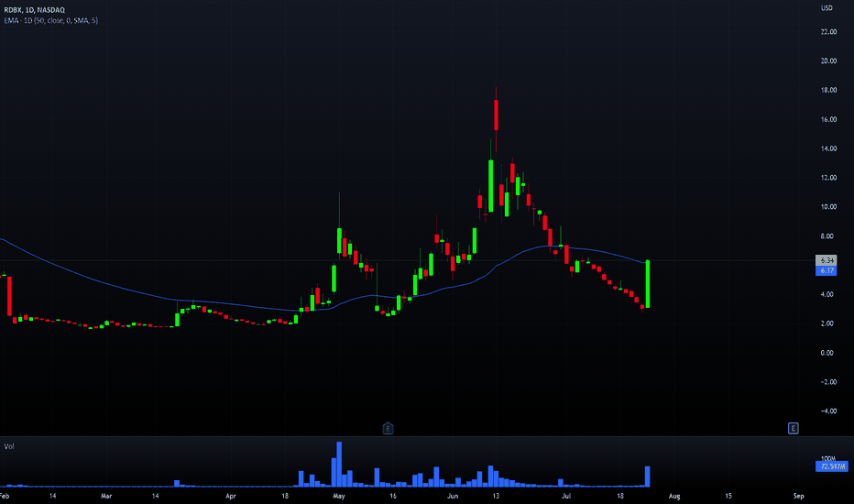Click the Vol indicator label

9,447
